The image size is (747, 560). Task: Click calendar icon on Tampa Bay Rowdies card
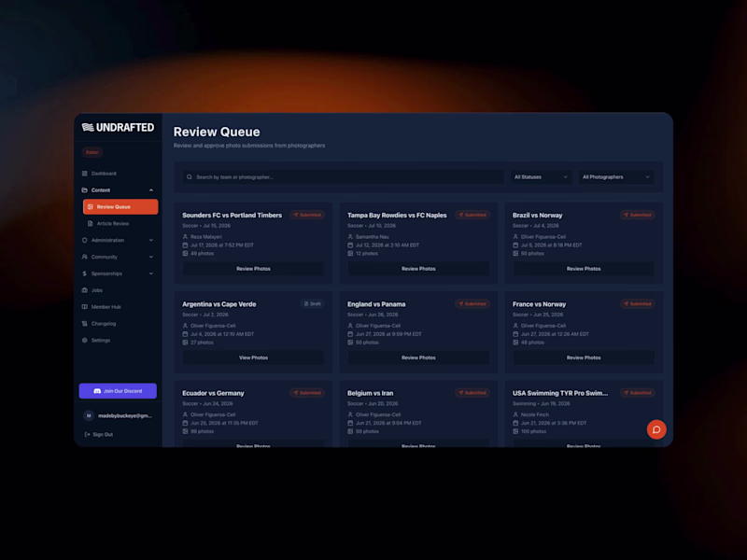[350, 245]
